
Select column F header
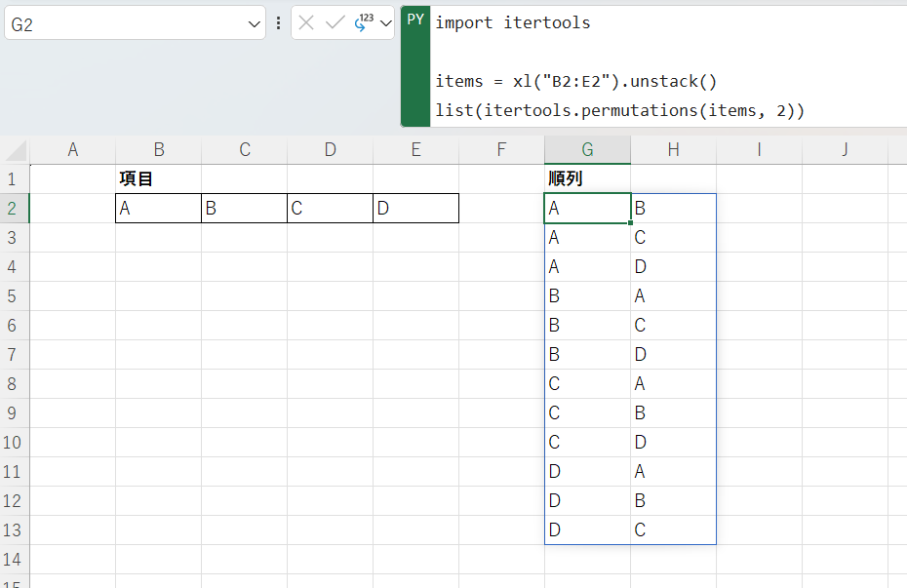pyautogui.click(x=501, y=150)
